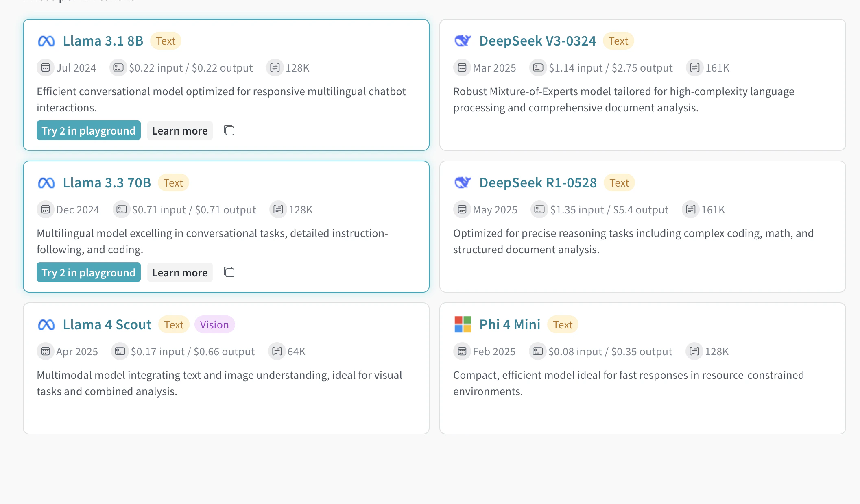Viewport: 860px width, 504px height.
Task: Click the copy icon in Llama 3.1 8B card
Action: 229,130
